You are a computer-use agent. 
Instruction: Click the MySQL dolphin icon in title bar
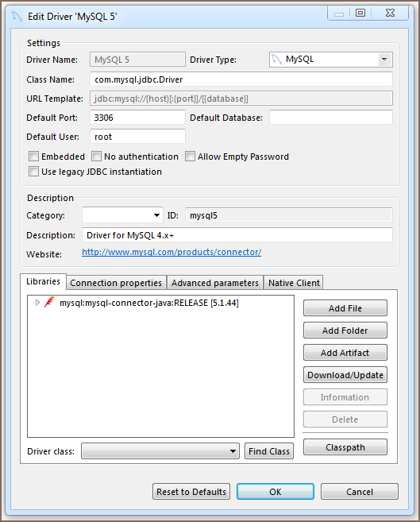coord(17,16)
